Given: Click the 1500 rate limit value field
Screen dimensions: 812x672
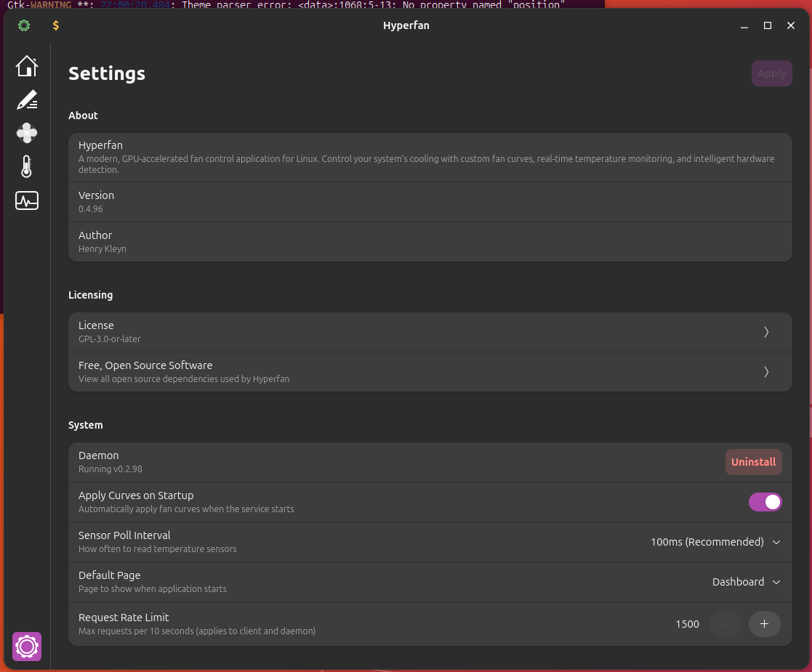Looking at the screenshot, I should point(687,624).
